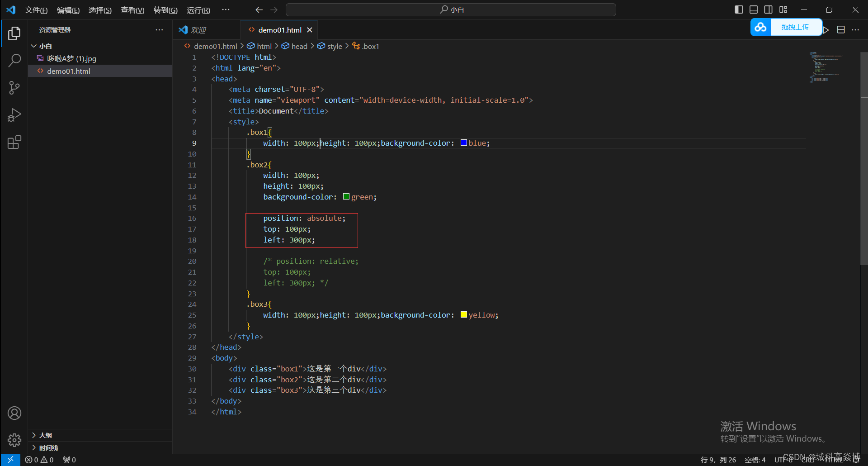Open the remote window status bar icon

(10, 460)
